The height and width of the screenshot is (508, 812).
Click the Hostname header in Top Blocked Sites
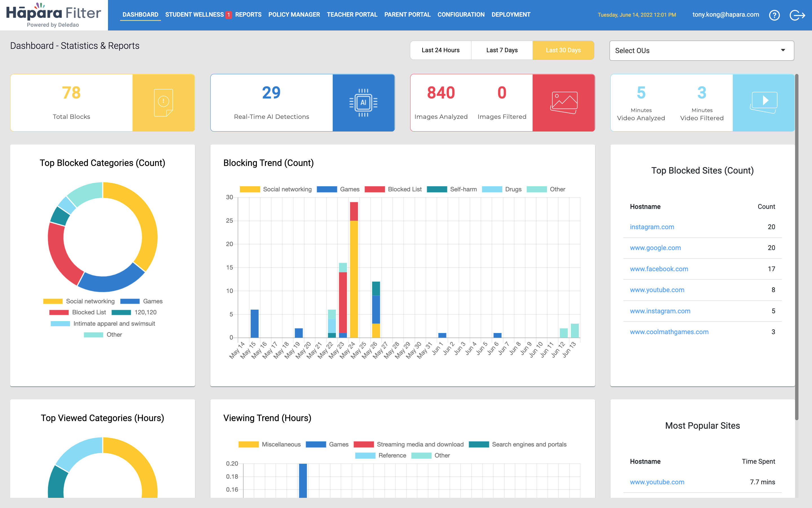pyautogui.click(x=645, y=207)
